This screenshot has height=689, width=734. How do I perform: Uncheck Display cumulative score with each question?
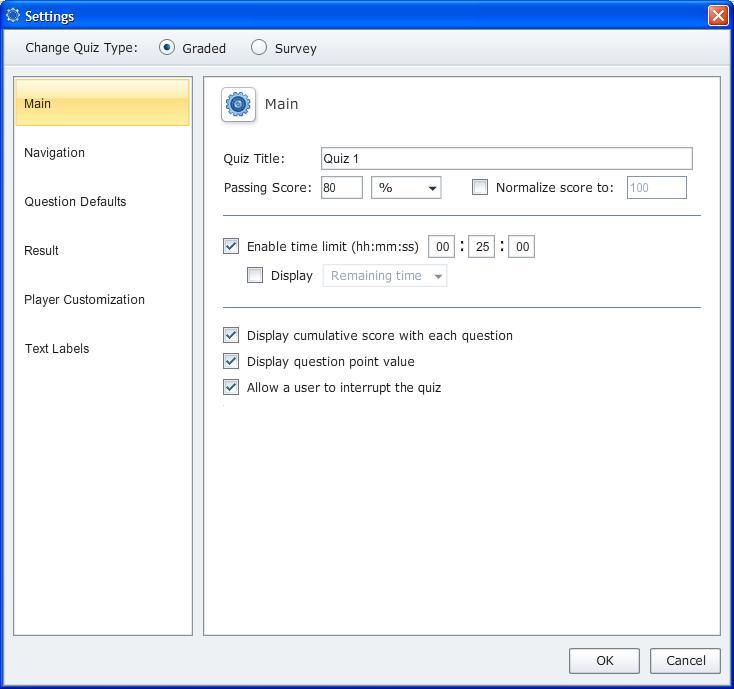coord(231,335)
